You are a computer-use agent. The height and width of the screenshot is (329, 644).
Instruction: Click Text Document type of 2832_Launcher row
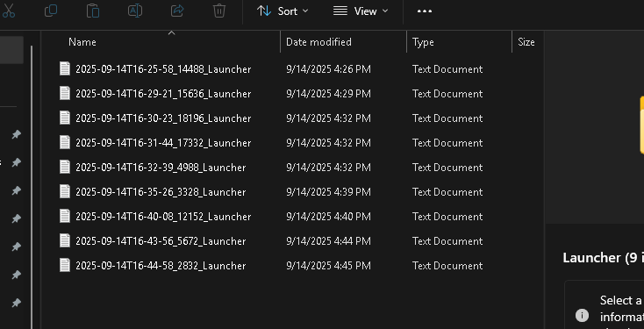tap(447, 266)
